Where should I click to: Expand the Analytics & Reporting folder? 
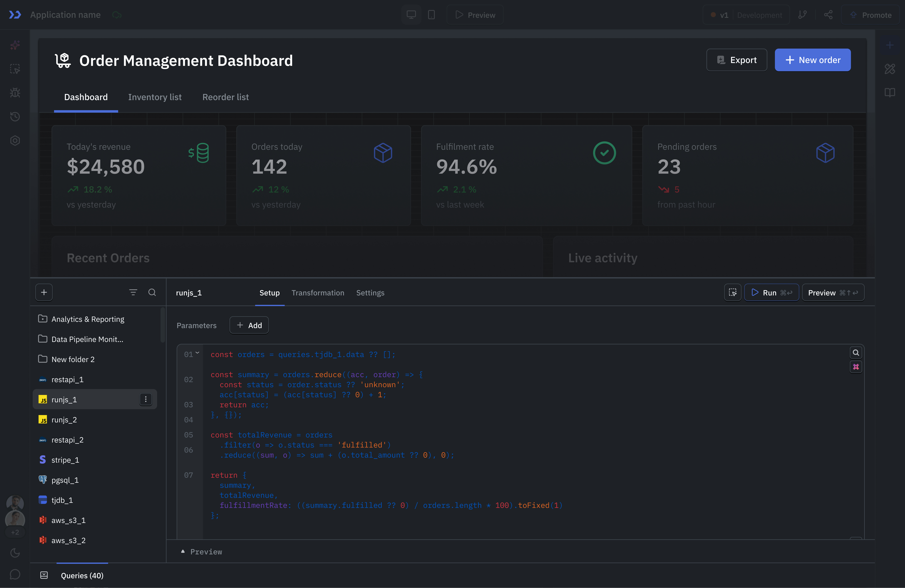coord(88,319)
